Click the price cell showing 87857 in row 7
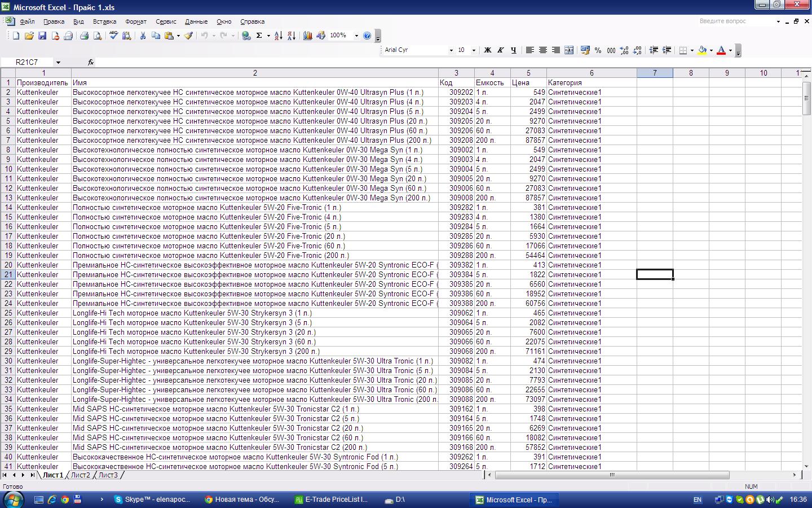 [528, 140]
